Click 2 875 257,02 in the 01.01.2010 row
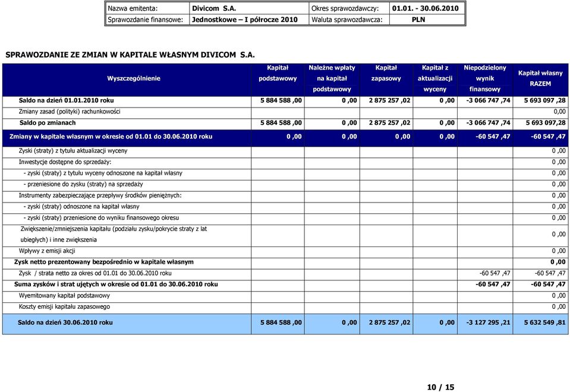Image resolution: width=570 pixels, height=392 pixels. point(390,100)
